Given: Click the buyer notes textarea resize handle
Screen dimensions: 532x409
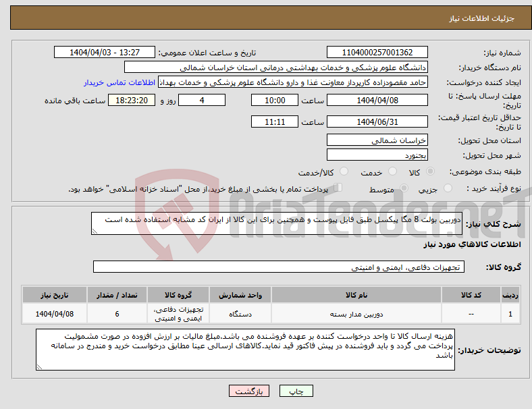Looking at the screenshot, I should (39, 367).
